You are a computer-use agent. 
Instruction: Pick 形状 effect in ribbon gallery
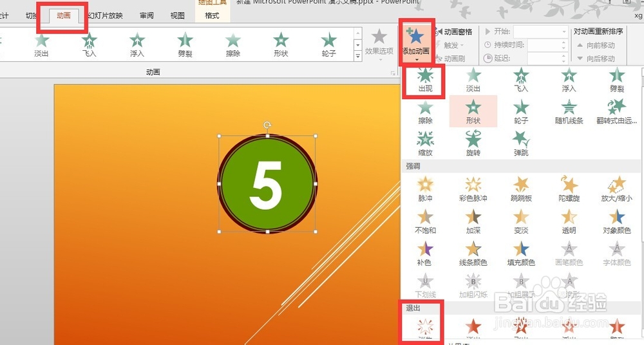[281, 45]
